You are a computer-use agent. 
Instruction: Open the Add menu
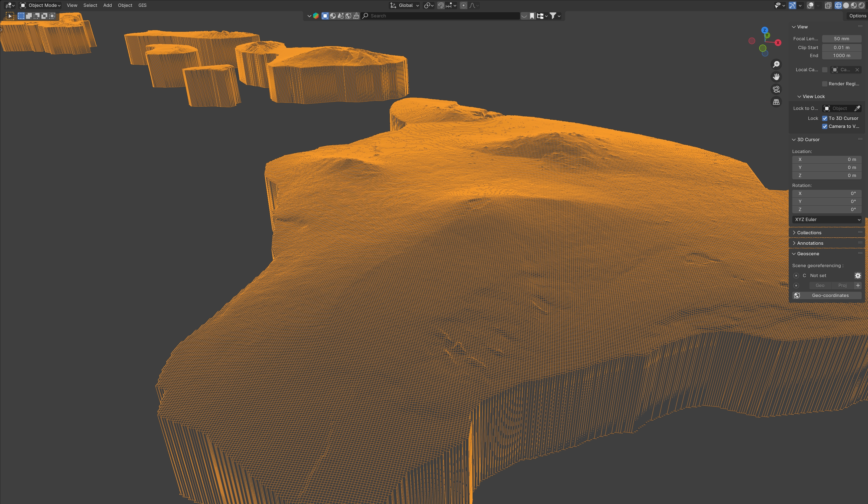tap(107, 5)
